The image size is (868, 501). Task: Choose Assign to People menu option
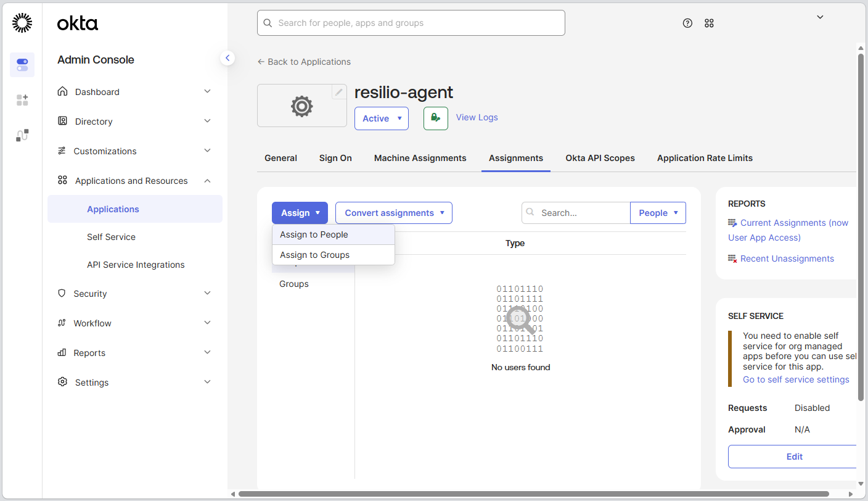pos(334,234)
